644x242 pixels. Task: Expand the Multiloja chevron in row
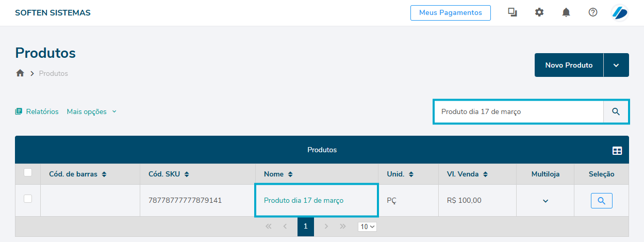point(545,201)
